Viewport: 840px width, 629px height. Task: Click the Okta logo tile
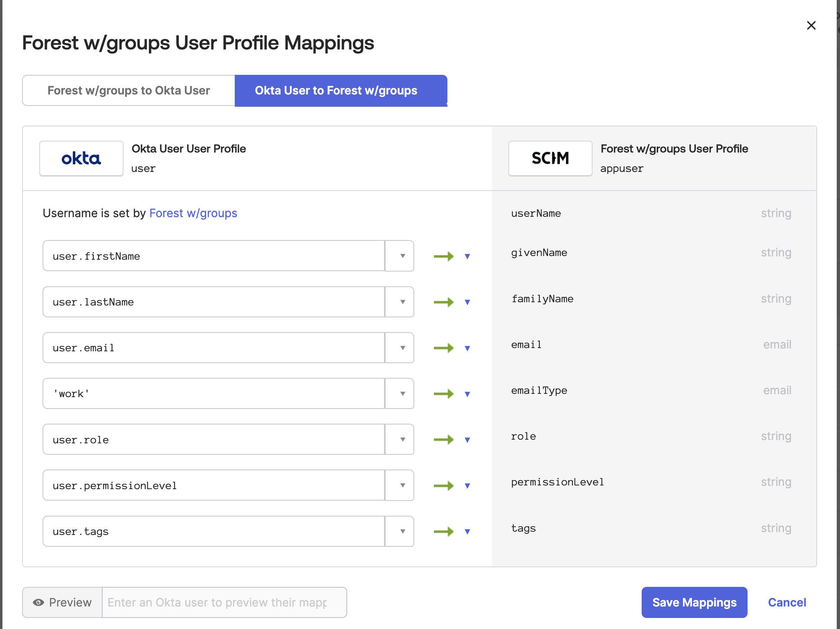81,159
